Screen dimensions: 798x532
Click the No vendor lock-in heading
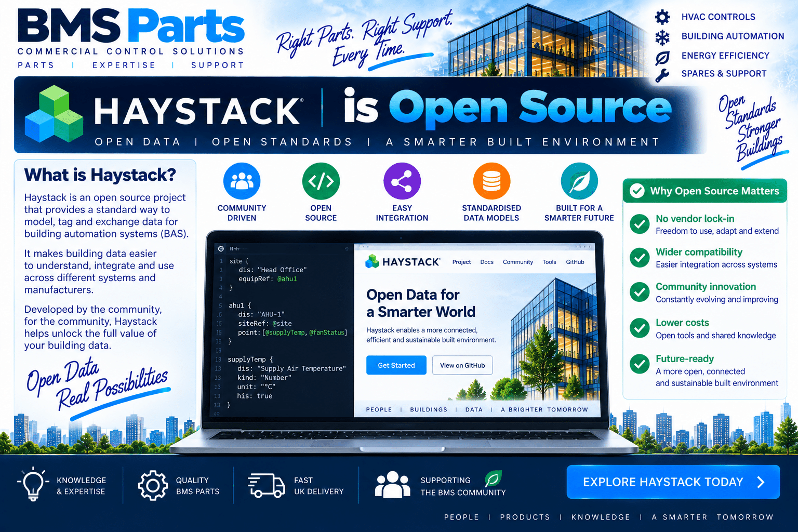pyautogui.click(x=695, y=219)
